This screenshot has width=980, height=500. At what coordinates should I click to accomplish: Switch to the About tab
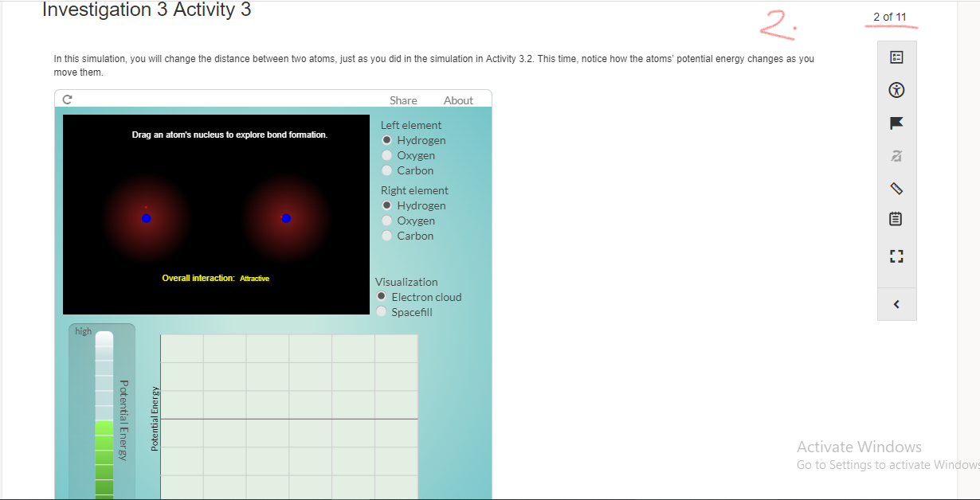click(x=458, y=100)
